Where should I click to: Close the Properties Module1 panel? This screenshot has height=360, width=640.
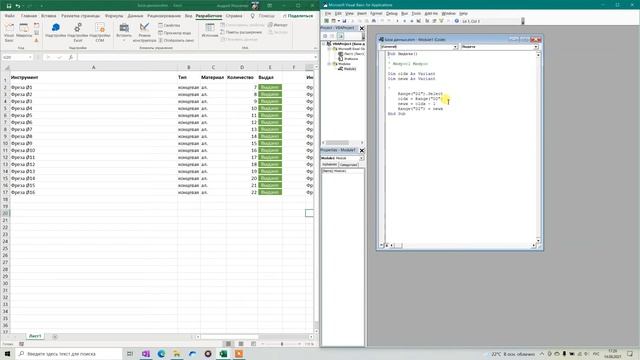coord(362,150)
